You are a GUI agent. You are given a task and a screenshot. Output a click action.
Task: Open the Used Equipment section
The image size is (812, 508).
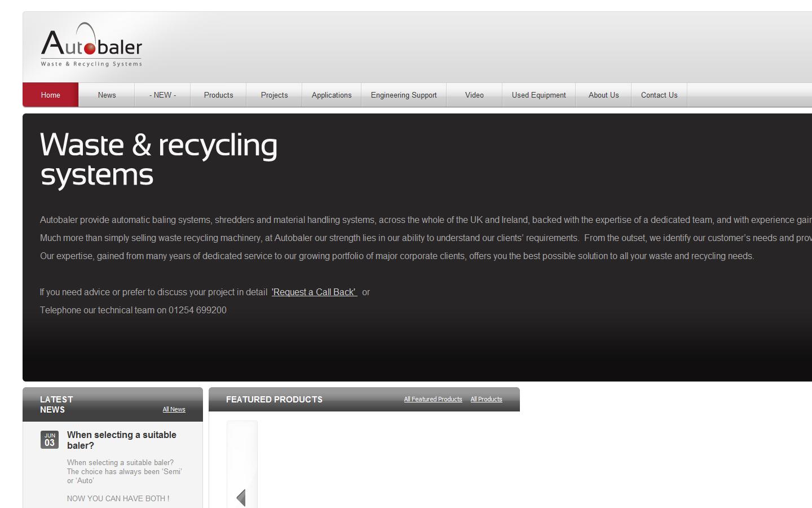(539, 95)
